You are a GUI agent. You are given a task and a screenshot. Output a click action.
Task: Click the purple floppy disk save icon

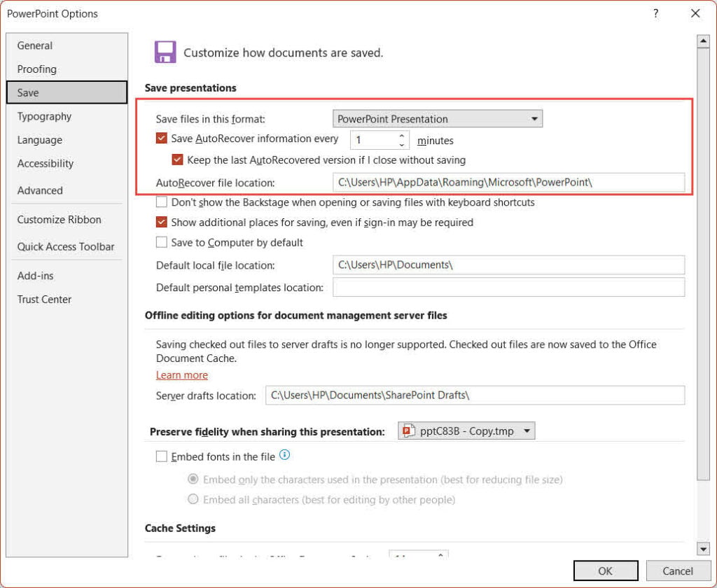(x=165, y=52)
